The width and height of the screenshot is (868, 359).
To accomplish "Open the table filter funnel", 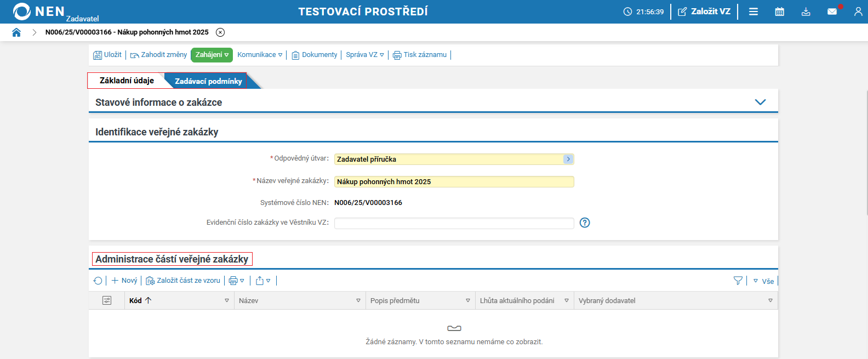I will pos(738,281).
